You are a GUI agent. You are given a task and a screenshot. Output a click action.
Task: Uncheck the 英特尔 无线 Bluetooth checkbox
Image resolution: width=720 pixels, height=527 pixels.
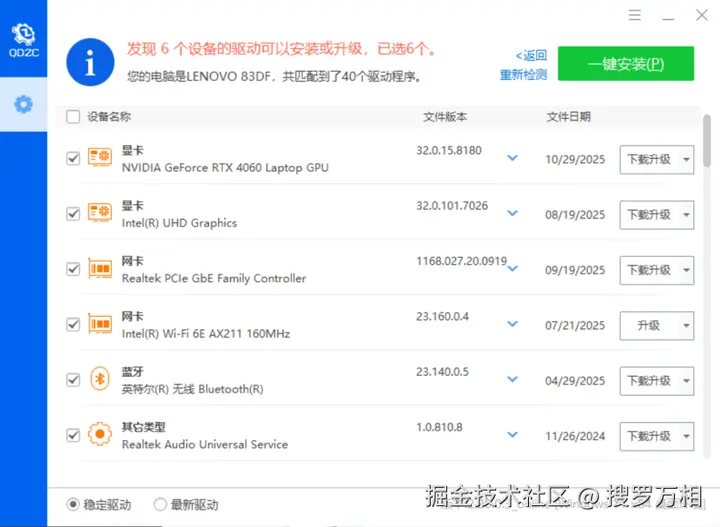click(x=73, y=380)
